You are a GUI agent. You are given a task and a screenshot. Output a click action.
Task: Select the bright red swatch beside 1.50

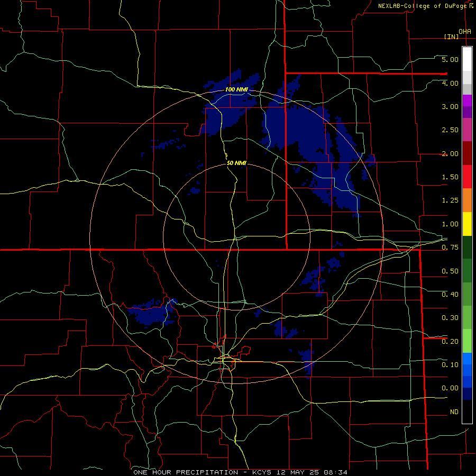click(467, 177)
